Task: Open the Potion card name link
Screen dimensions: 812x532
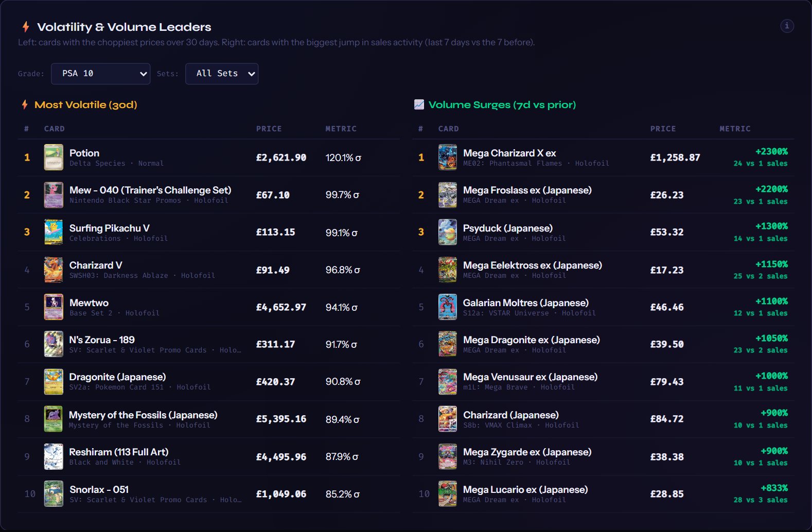Action: tap(84, 153)
